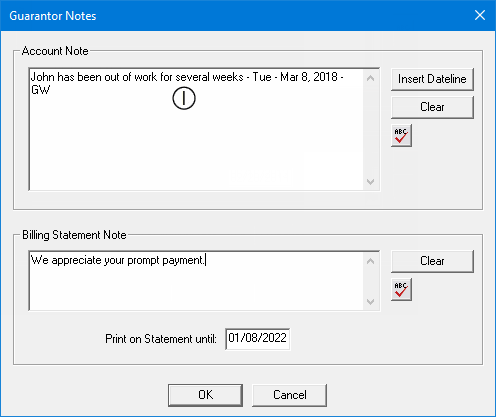The height and width of the screenshot is (417, 496).
Task: Place cursor in "We appreciate your prompt payment" text
Action: (117, 260)
